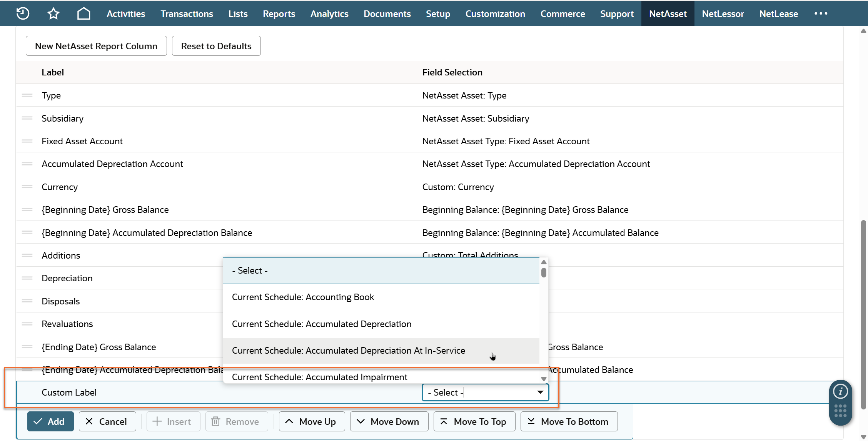The image size is (868, 441).
Task: Click drag handle next to Currency row
Action: 27,187
